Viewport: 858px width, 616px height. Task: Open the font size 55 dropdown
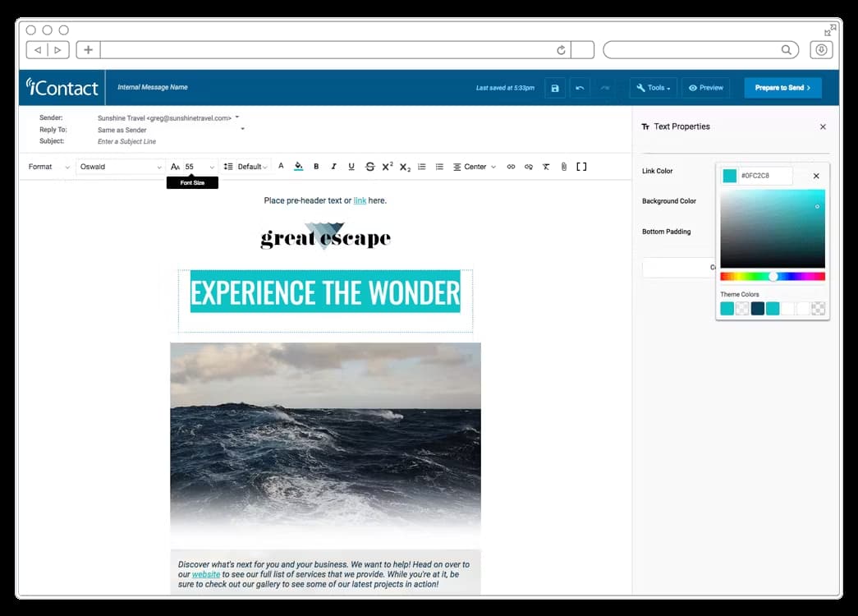[x=200, y=167]
